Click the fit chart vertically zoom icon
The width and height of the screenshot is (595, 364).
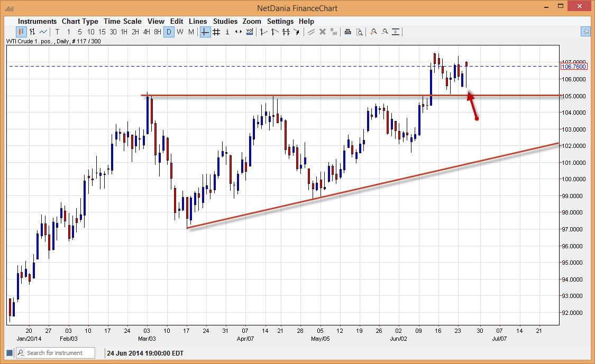coord(396,32)
